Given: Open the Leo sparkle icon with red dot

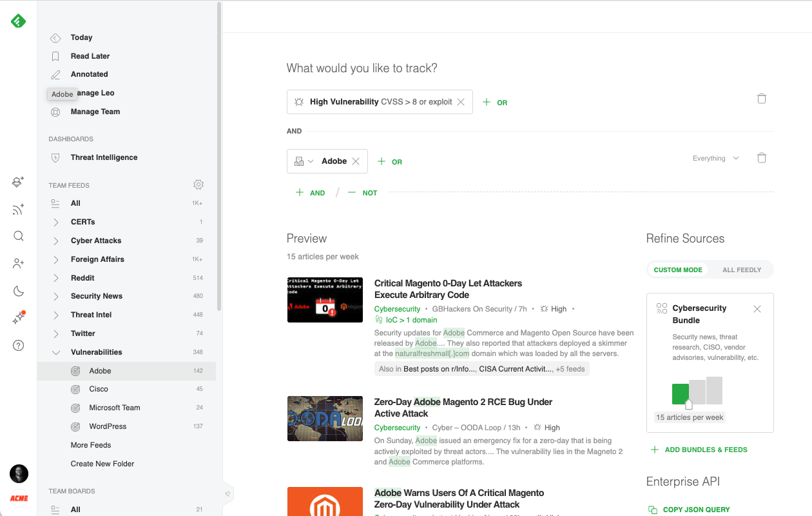Looking at the screenshot, I should [18, 319].
